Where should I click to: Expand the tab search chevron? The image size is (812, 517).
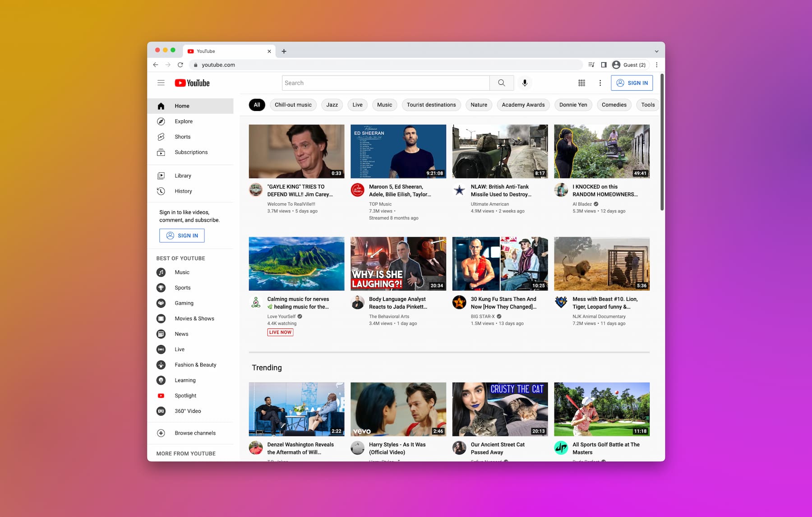pyautogui.click(x=656, y=51)
